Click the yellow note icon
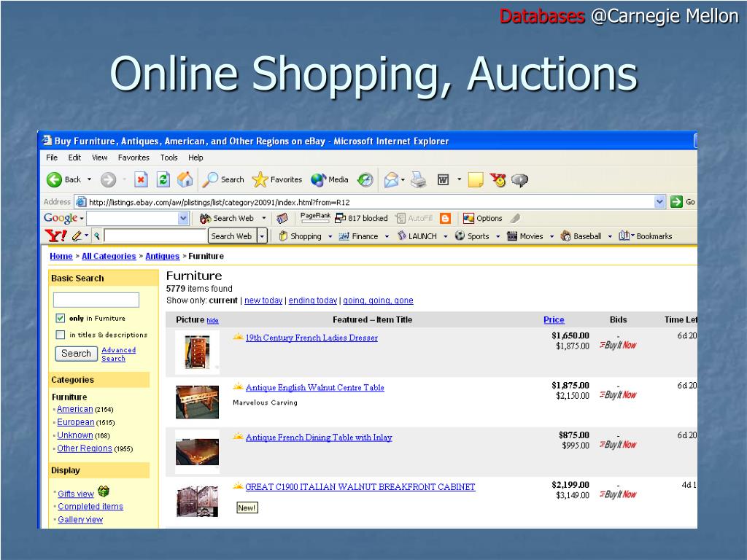Image resolution: width=747 pixels, height=560 pixels. coord(476,179)
